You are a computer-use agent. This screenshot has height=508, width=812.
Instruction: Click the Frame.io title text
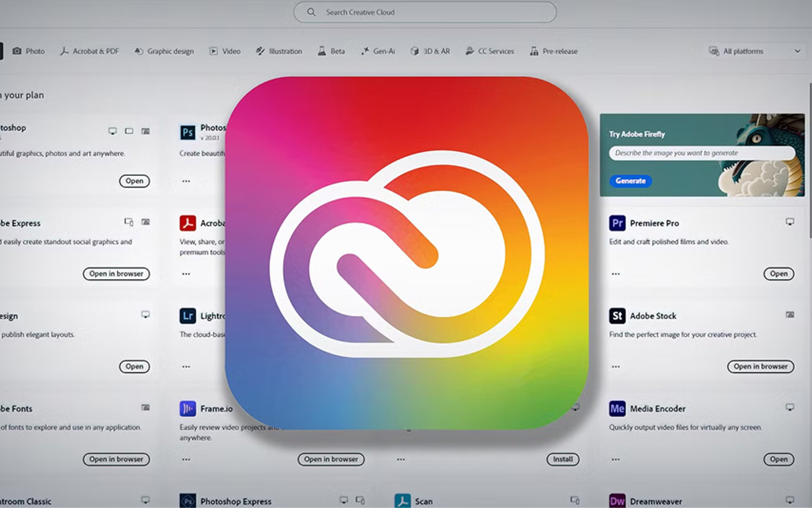(x=216, y=409)
